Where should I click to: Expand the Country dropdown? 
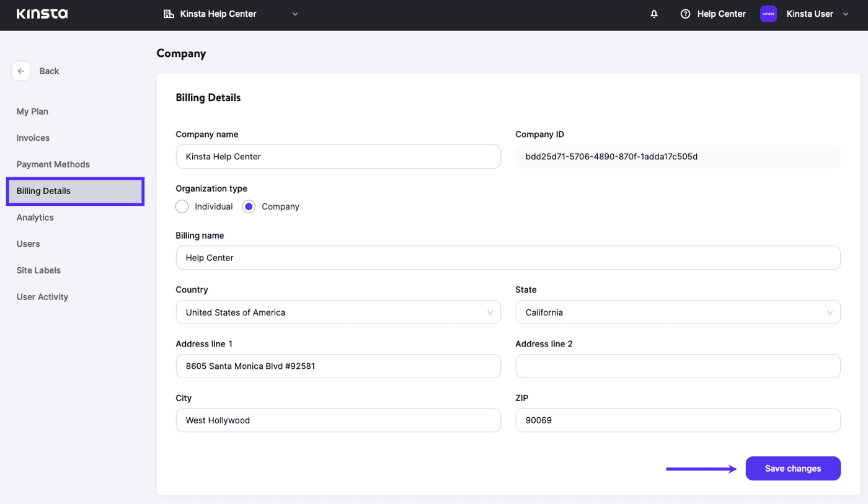tap(338, 312)
